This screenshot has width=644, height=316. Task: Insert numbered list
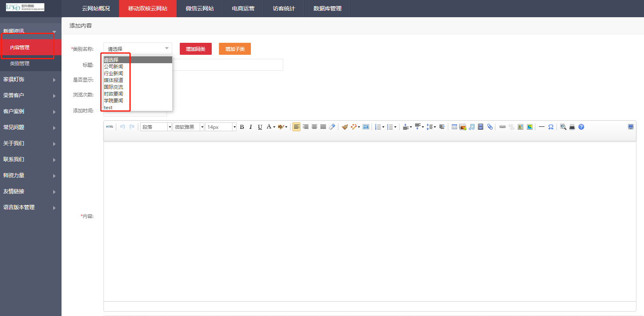(378, 127)
